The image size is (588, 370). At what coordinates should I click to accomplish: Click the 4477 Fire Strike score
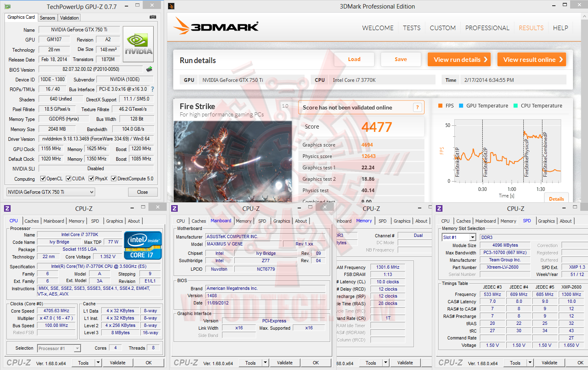pos(377,127)
